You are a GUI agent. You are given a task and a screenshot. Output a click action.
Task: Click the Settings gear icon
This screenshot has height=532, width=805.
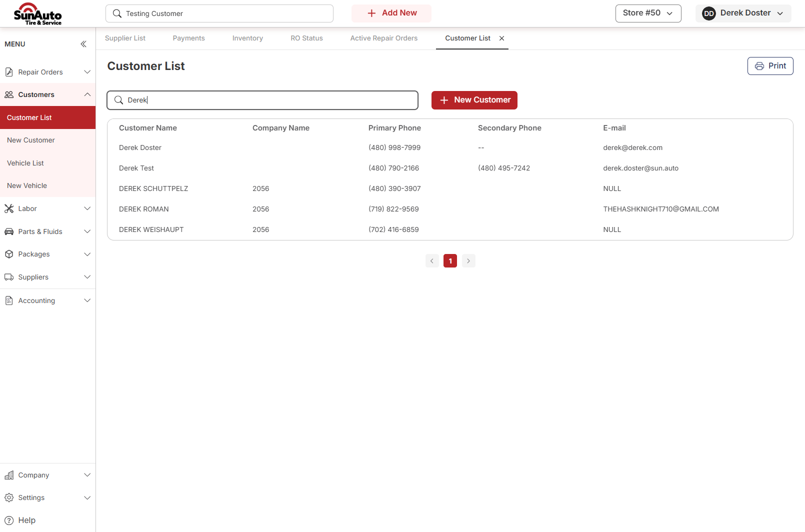point(9,497)
